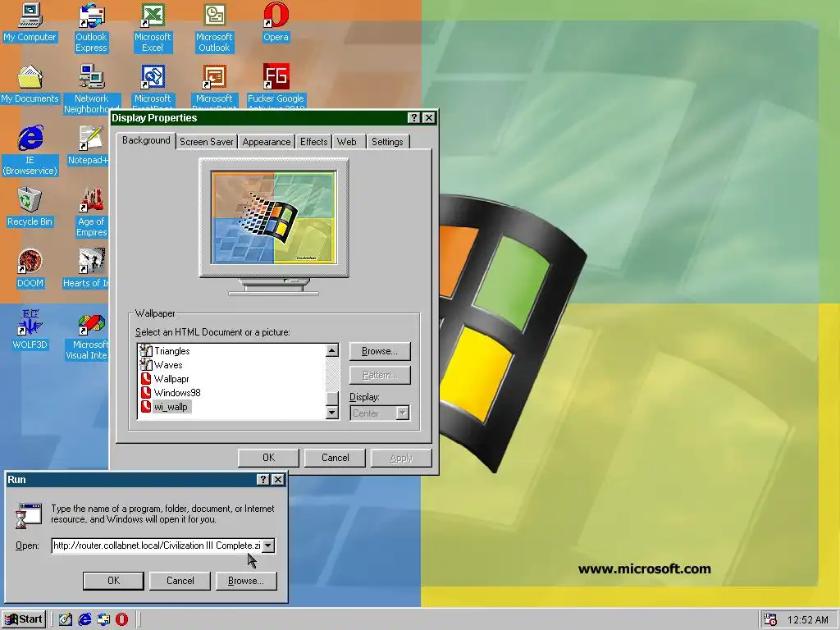Viewport: 840px width, 630px height.
Task: Open the Start menu
Action: pyautogui.click(x=24, y=619)
